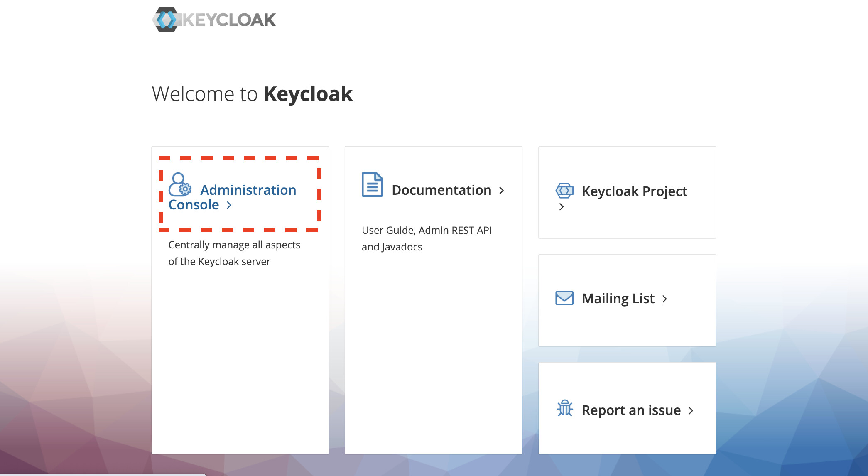
Task: Click the chevron below Keycloak Project icon
Action: pos(562,207)
